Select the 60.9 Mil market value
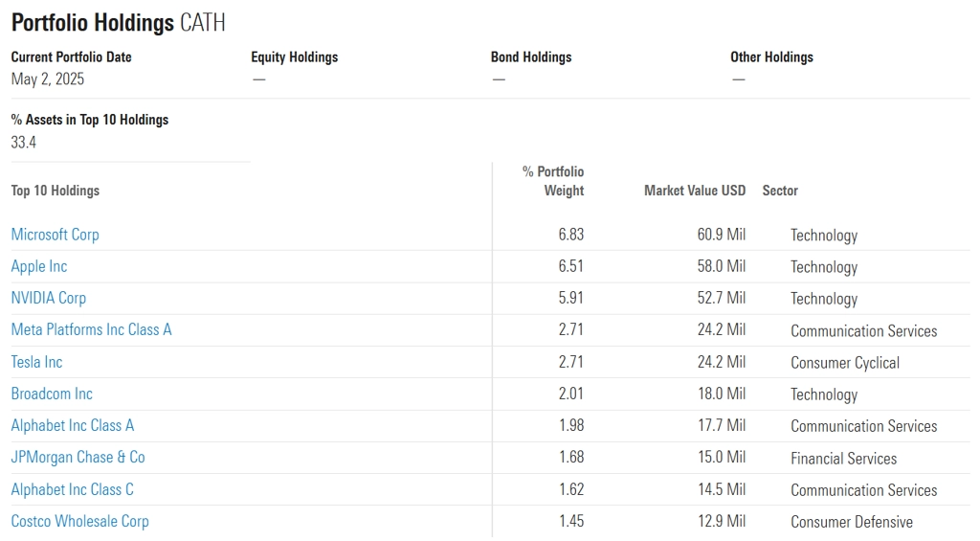This screenshot has width=980, height=541. pyautogui.click(x=722, y=235)
